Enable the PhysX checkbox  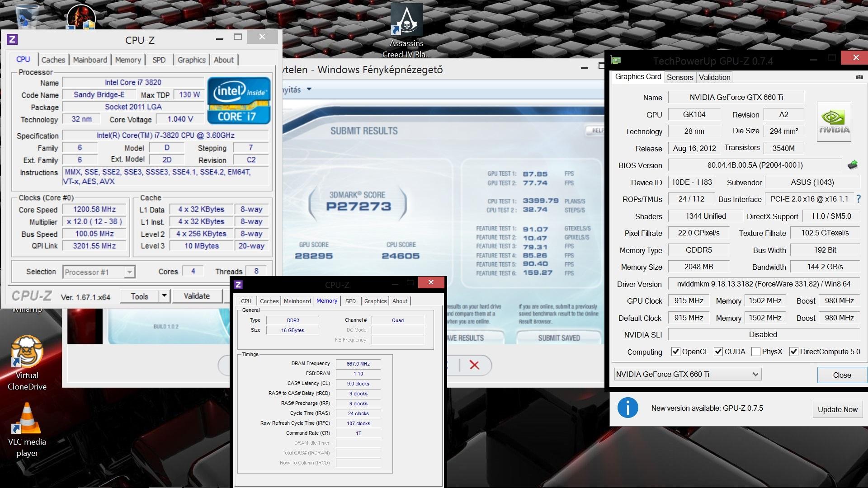pyautogui.click(x=755, y=352)
